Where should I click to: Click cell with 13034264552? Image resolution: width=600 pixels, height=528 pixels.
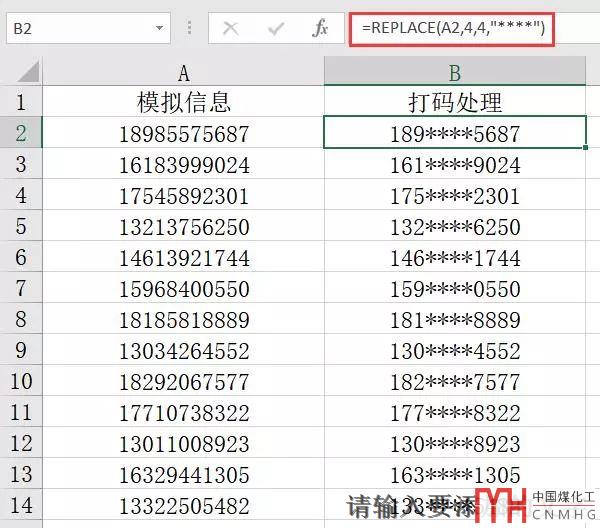[x=183, y=349]
